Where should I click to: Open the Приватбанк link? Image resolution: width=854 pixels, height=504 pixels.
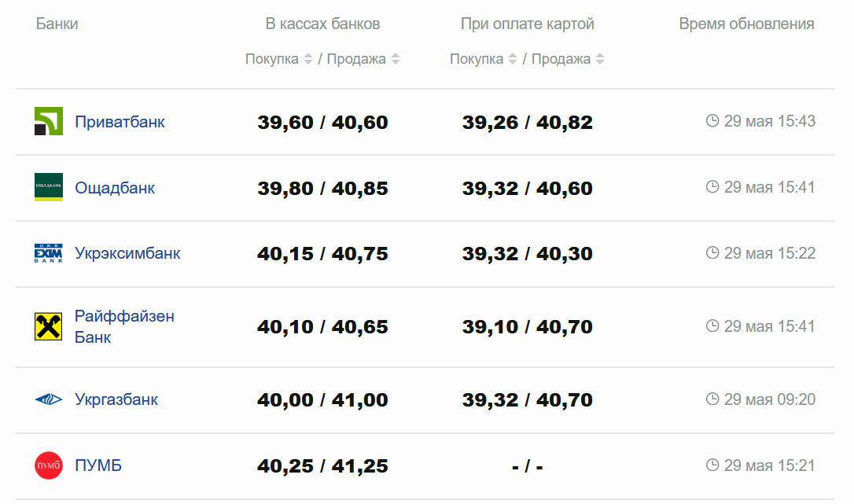click(x=120, y=122)
